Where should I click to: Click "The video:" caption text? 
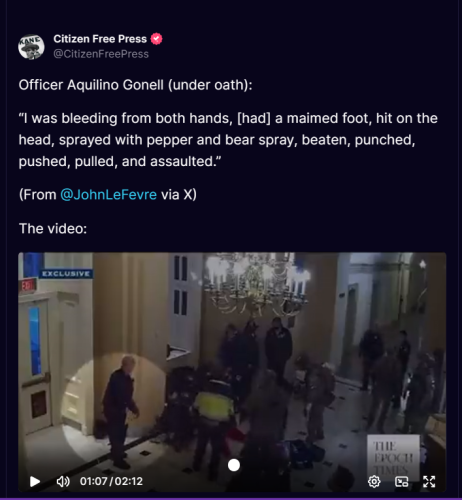(53, 229)
